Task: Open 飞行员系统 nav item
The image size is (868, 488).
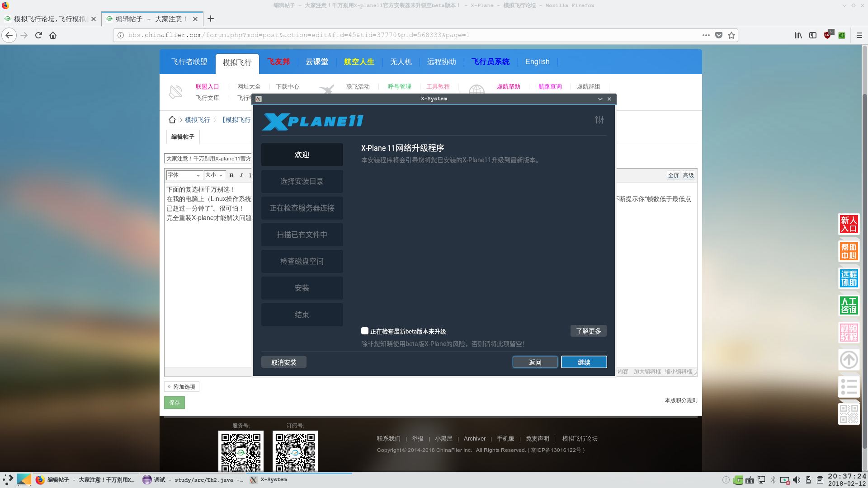Action: click(491, 62)
